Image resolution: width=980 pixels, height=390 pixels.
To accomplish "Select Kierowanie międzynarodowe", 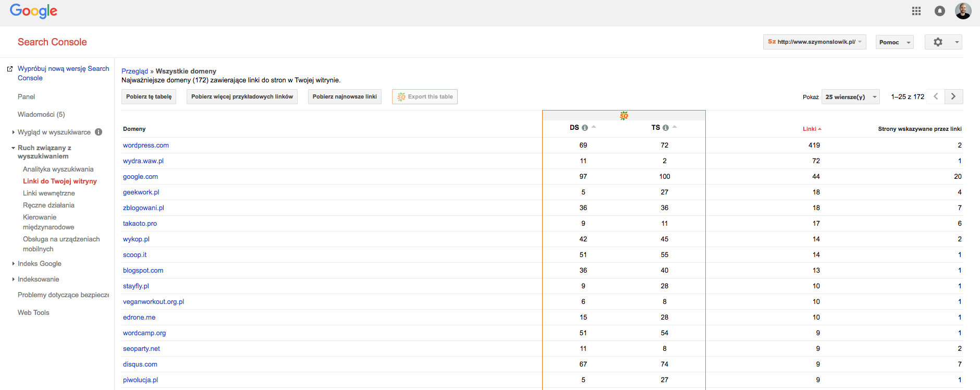I will [48, 222].
